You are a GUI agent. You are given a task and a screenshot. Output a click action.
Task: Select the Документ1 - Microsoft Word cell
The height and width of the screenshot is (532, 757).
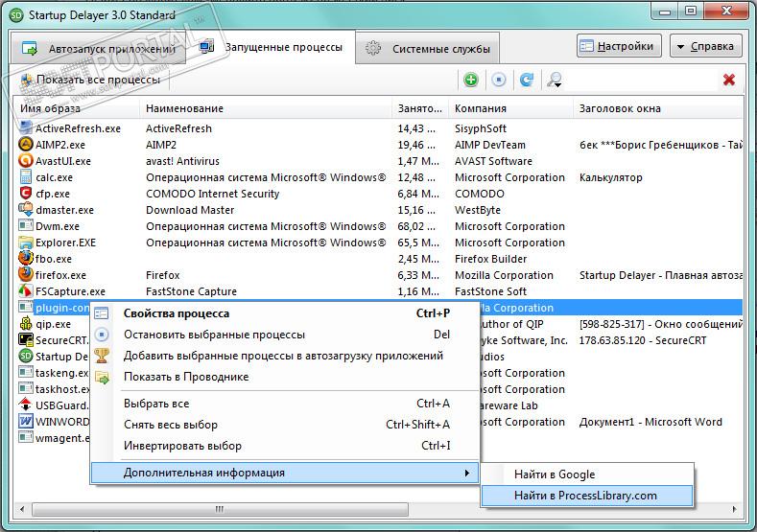[x=651, y=422]
